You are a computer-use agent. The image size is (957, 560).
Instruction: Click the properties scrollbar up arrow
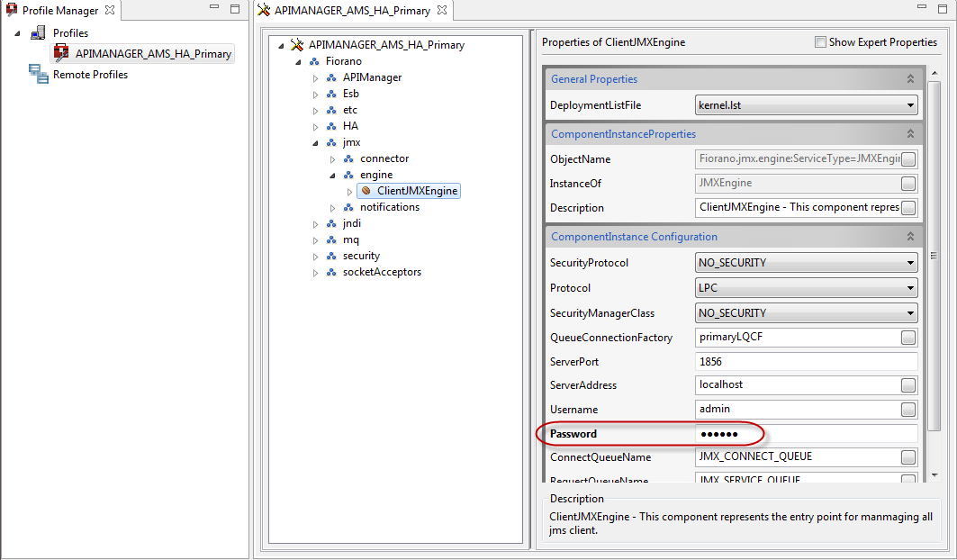[934, 73]
